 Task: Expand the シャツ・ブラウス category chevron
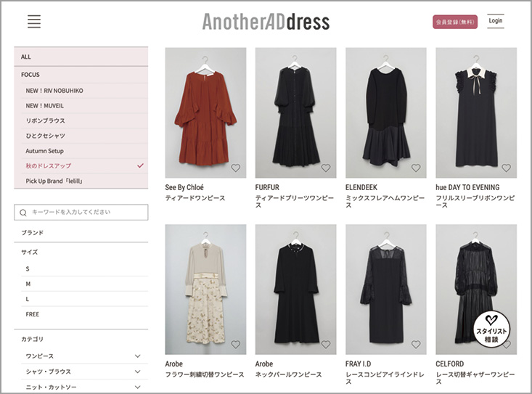click(x=137, y=372)
